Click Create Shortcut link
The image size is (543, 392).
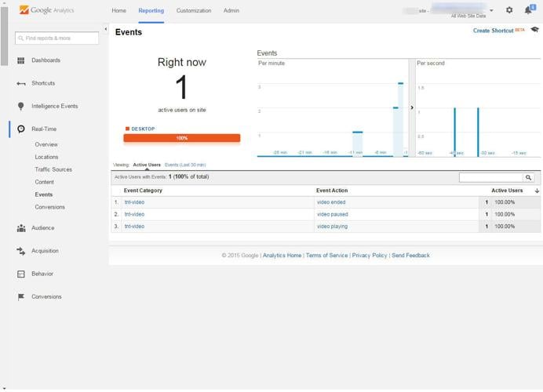(x=492, y=31)
